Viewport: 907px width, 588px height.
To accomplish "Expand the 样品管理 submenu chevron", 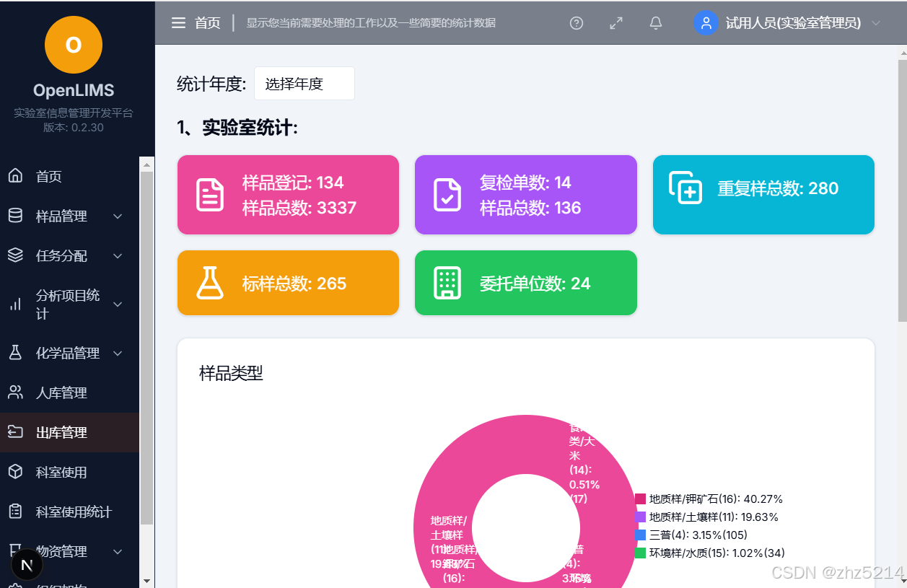I will [118, 216].
